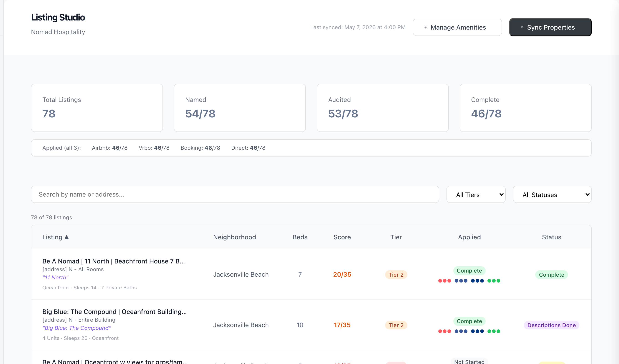Click the Descriptions Done status badge
619x364 pixels.
coord(551,325)
